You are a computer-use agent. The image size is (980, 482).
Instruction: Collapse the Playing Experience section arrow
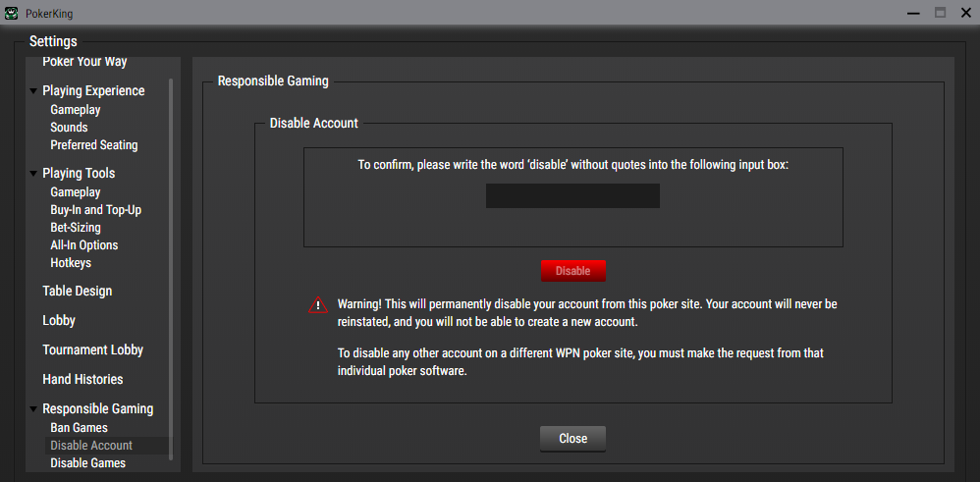[x=33, y=91]
